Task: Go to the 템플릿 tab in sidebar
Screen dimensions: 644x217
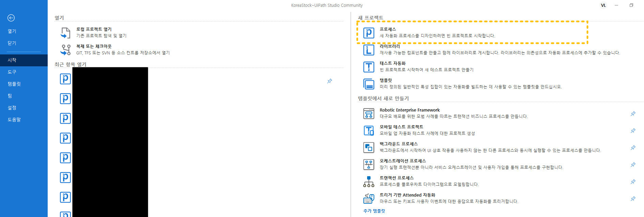Action: 14,84
